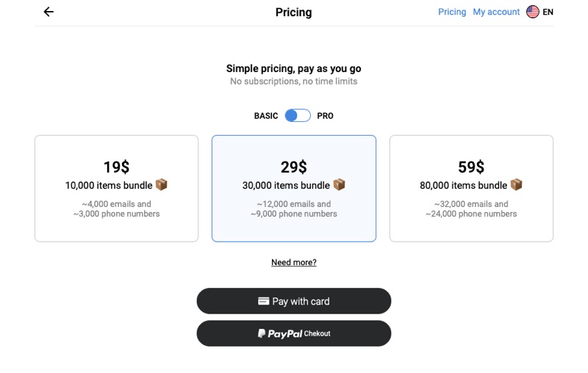Go back using the left arrow icon
588x373 pixels.
coord(49,12)
